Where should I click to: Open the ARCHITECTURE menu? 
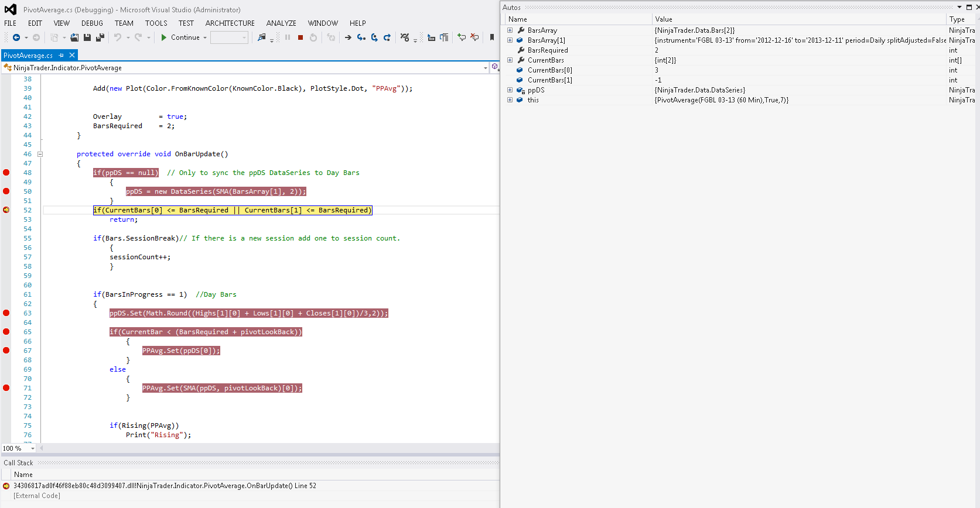pyautogui.click(x=230, y=23)
